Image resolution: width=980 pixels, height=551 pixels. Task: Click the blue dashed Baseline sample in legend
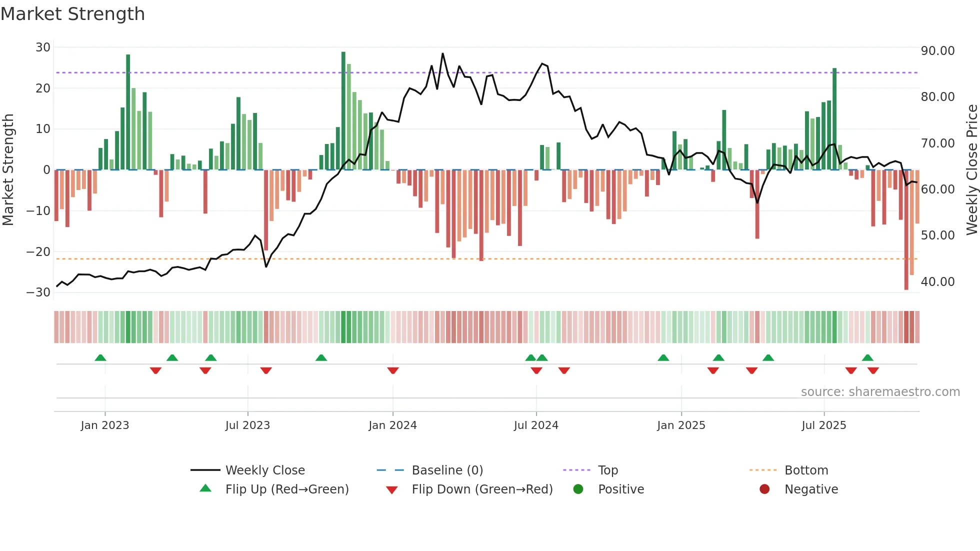(x=390, y=470)
